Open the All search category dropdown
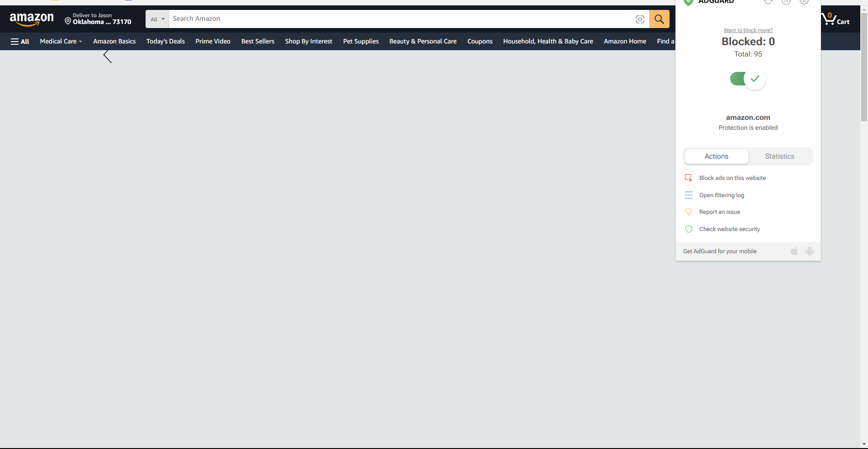Viewport: 868px width, 449px height. (157, 19)
